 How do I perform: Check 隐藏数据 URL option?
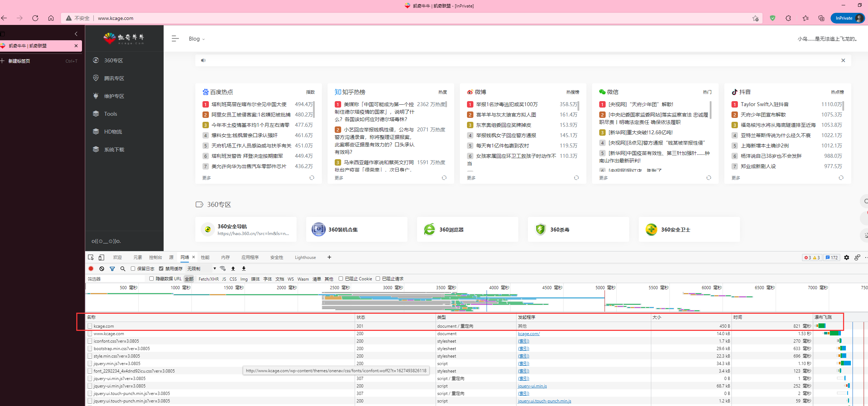click(151, 279)
